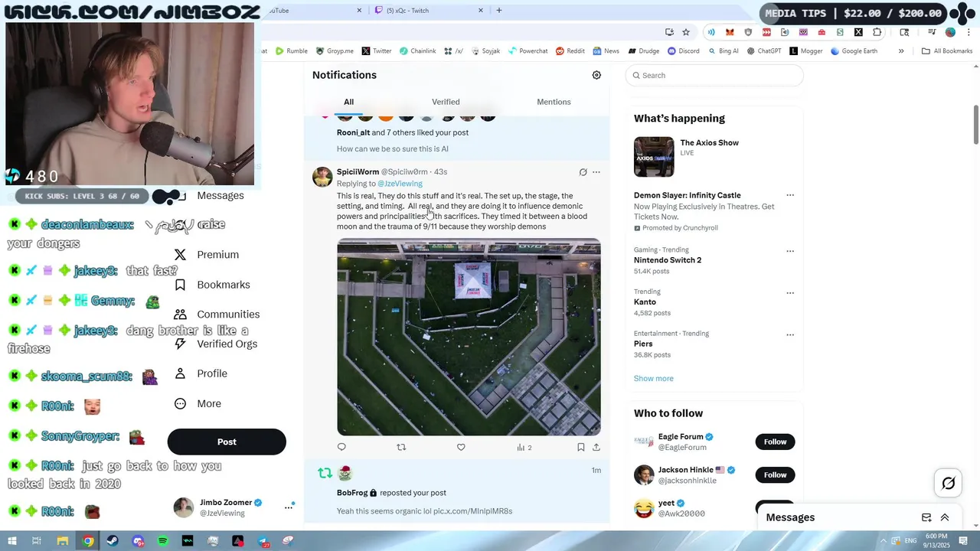Open the MetaMask fox extension

click(x=730, y=32)
